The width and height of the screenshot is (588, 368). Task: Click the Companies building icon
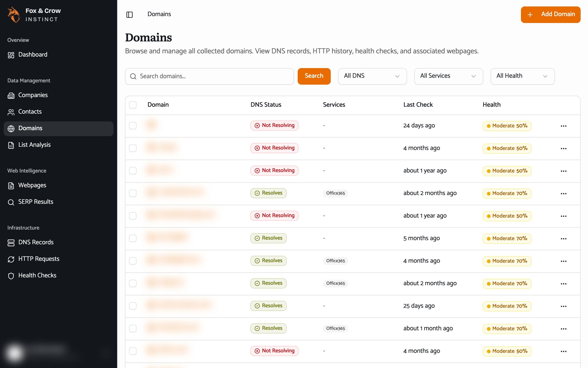tap(11, 95)
